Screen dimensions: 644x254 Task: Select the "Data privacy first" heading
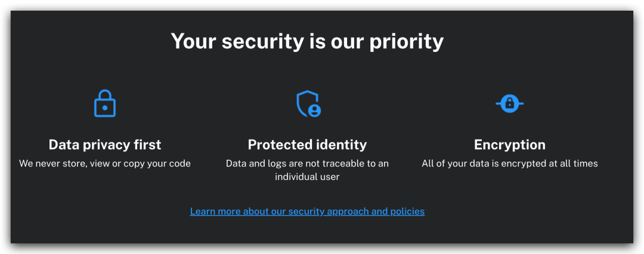(x=105, y=145)
